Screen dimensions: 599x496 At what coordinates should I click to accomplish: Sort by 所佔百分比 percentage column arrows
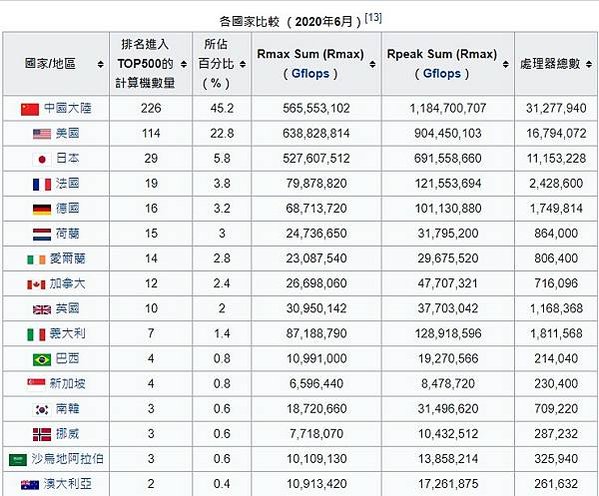tap(243, 64)
